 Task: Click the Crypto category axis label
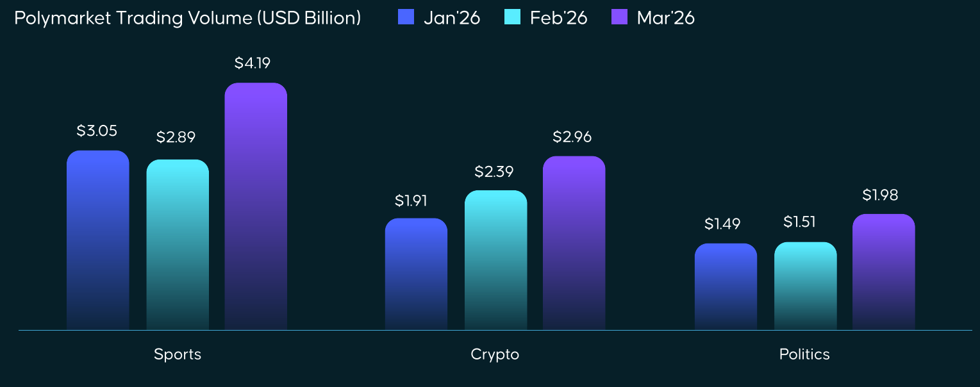click(495, 354)
